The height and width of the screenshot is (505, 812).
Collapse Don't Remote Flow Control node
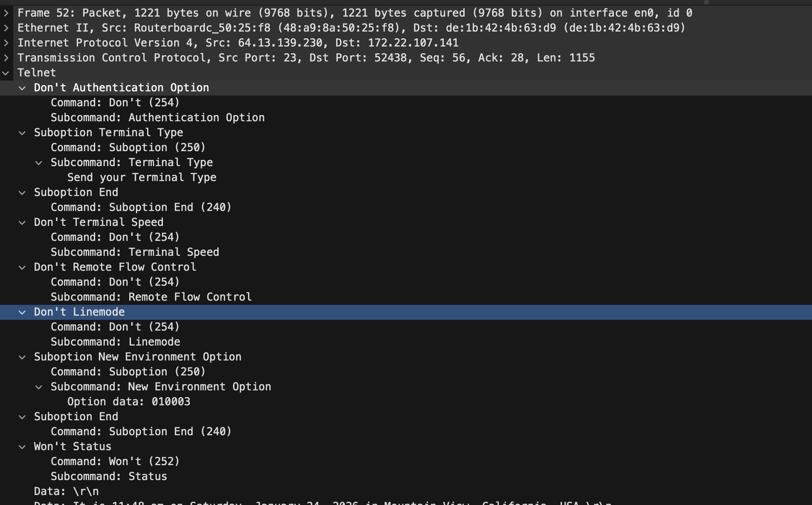click(x=22, y=267)
